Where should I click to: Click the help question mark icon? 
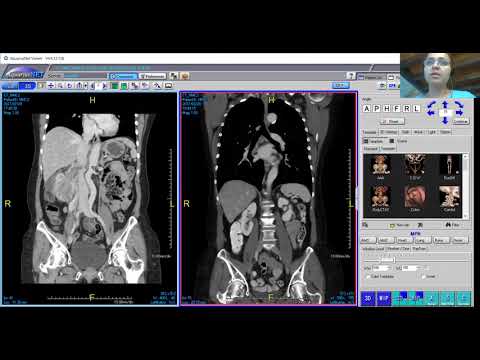click(x=350, y=76)
